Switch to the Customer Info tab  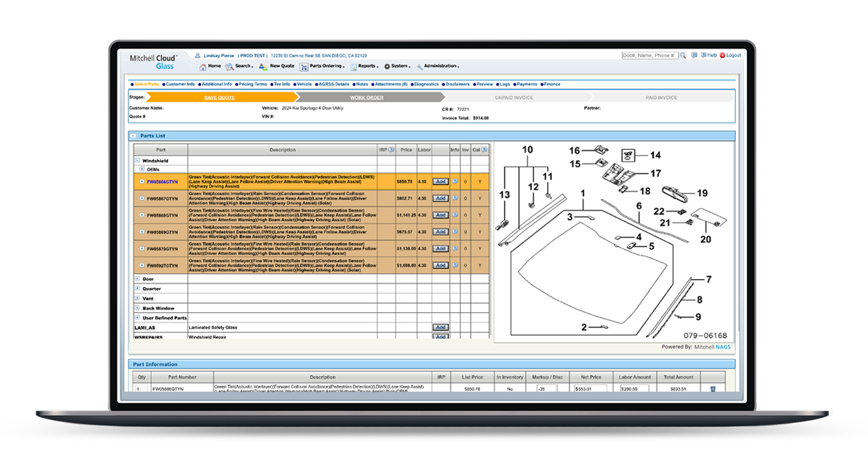pos(180,84)
